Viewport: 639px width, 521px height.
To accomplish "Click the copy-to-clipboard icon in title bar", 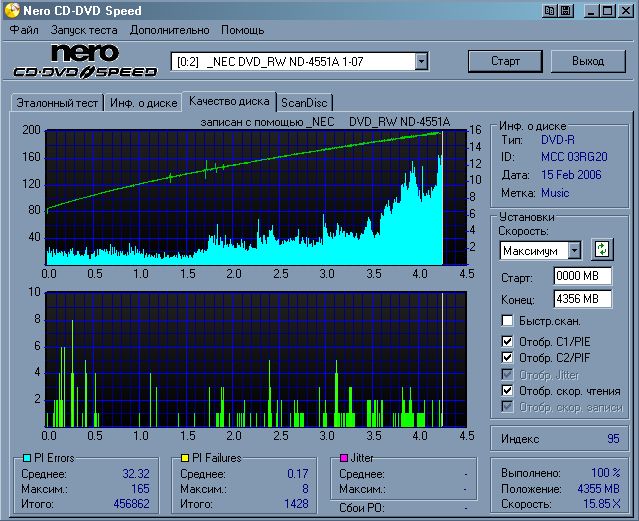I will (549, 11).
